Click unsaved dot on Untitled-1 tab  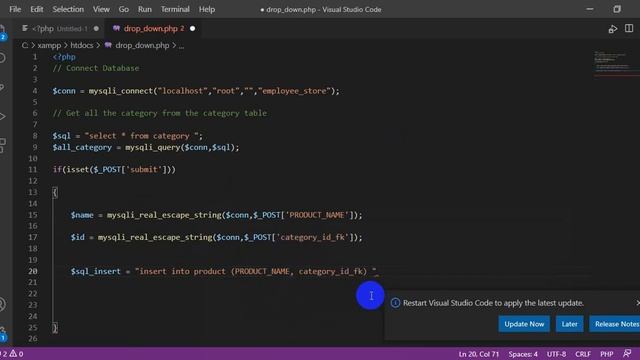[96, 29]
